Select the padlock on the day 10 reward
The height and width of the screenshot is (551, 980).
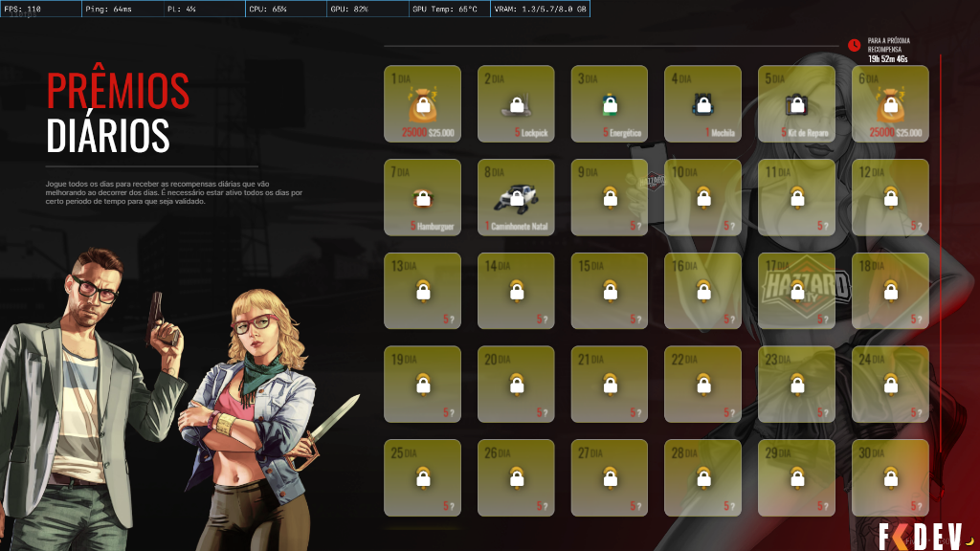[x=703, y=197]
